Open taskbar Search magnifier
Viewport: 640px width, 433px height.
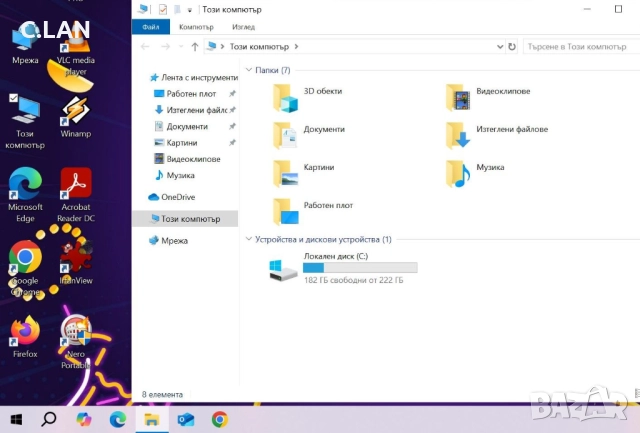49,419
